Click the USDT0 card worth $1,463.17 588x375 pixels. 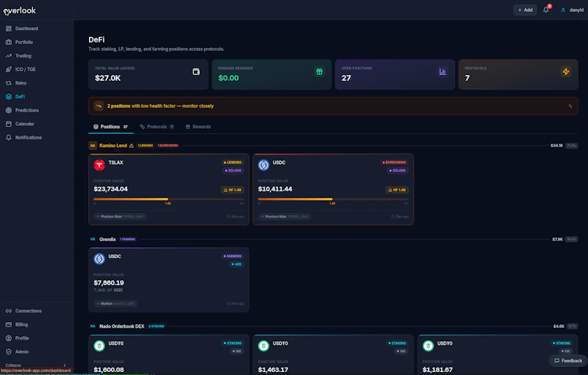333,354
